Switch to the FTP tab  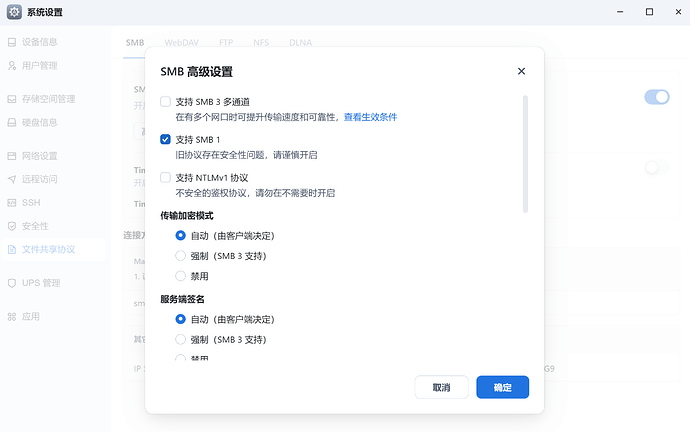[226, 43]
